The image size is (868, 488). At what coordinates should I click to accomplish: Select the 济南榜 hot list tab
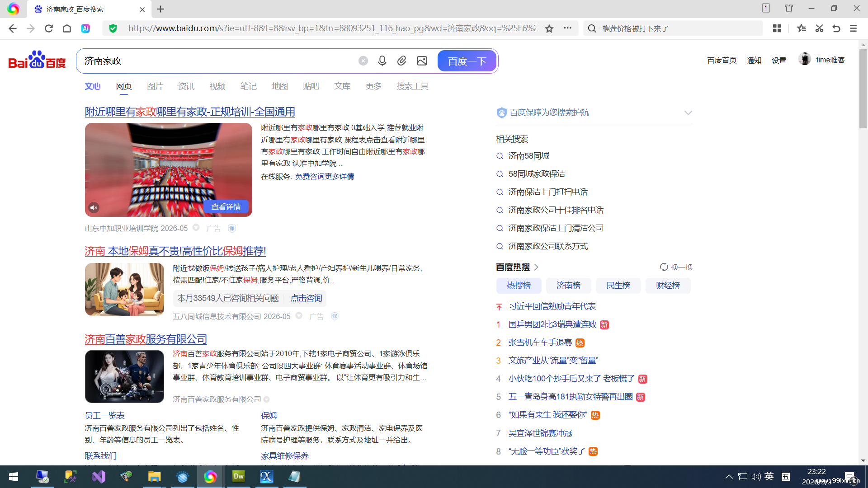pos(568,286)
